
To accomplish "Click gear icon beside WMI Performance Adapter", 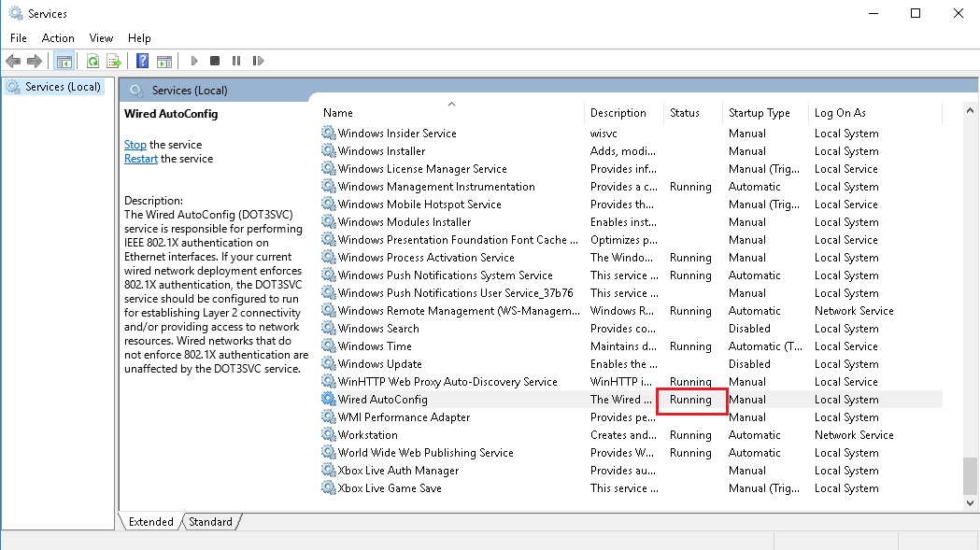I will pos(329,416).
